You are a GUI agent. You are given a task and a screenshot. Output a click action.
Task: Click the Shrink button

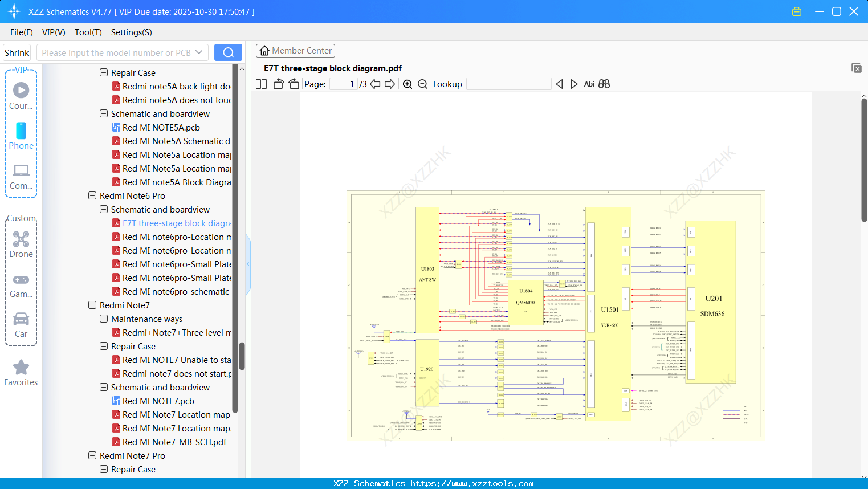17,52
